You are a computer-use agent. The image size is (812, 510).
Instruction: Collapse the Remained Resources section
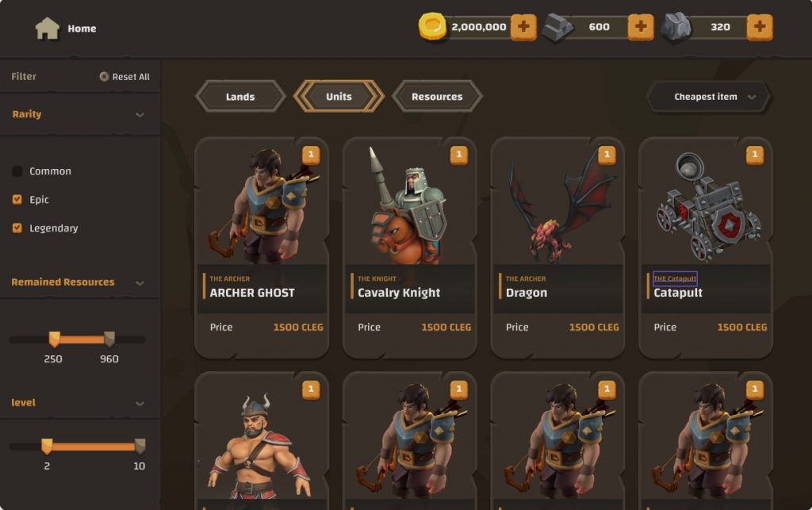point(140,282)
